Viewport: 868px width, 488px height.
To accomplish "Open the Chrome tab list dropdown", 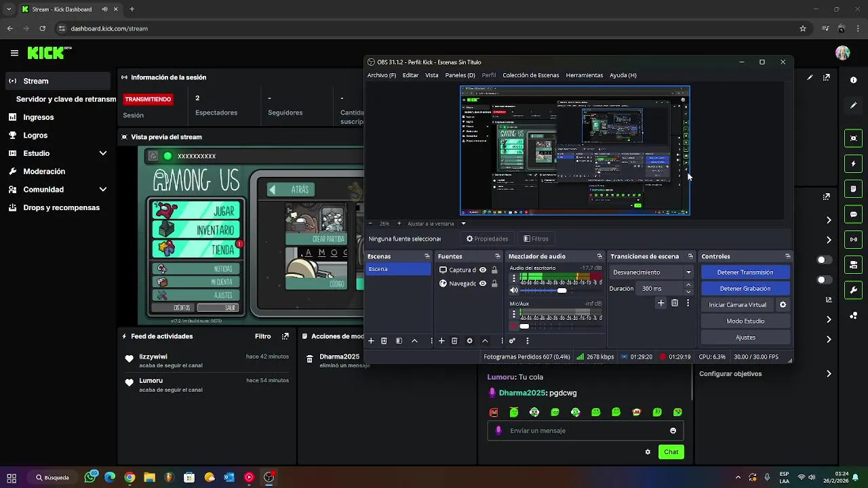I will click(x=9, y=9).
